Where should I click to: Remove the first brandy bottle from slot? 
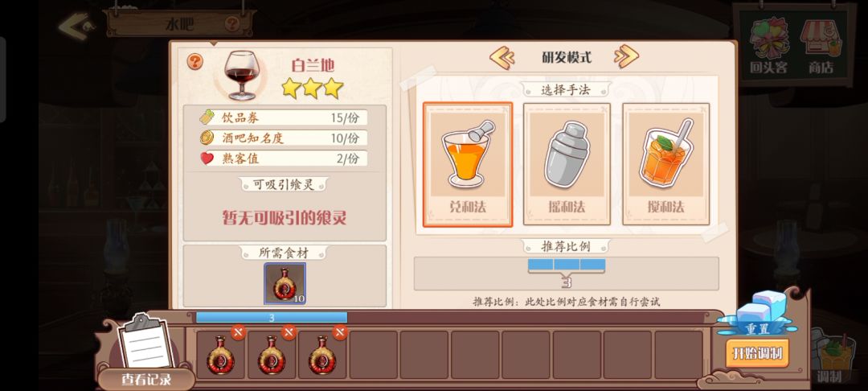coord(238,333)
